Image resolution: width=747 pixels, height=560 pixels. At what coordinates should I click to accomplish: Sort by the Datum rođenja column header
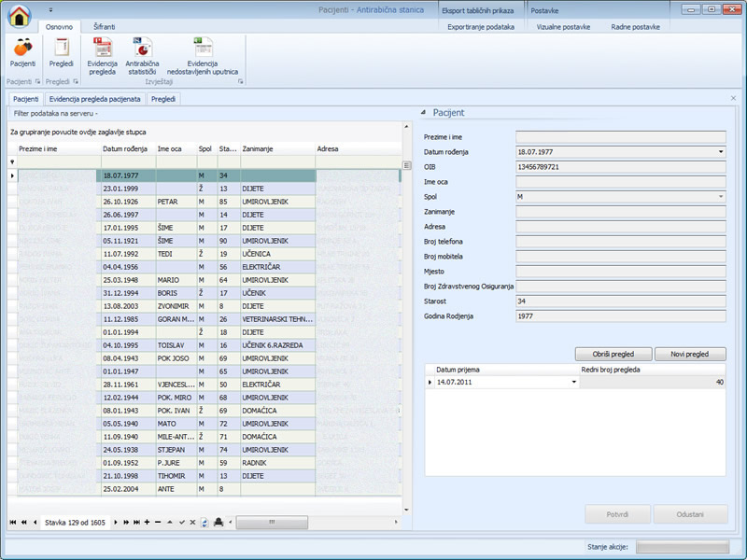[128, 149]
